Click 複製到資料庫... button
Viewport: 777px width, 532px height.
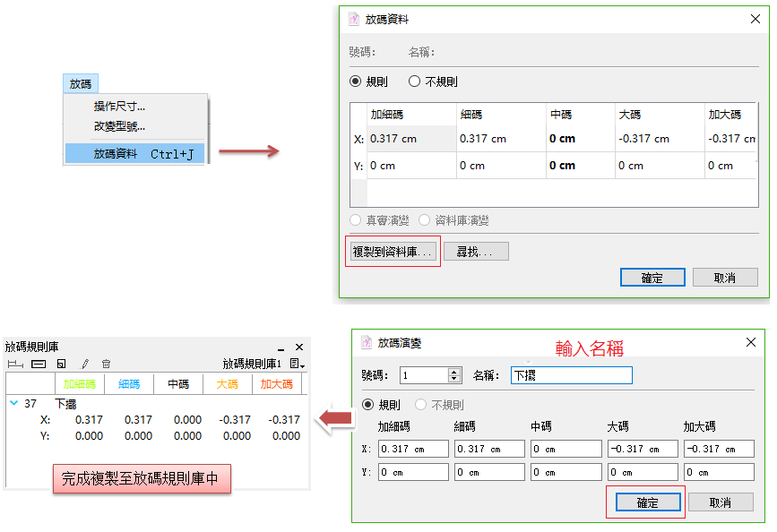click(393, 252)
